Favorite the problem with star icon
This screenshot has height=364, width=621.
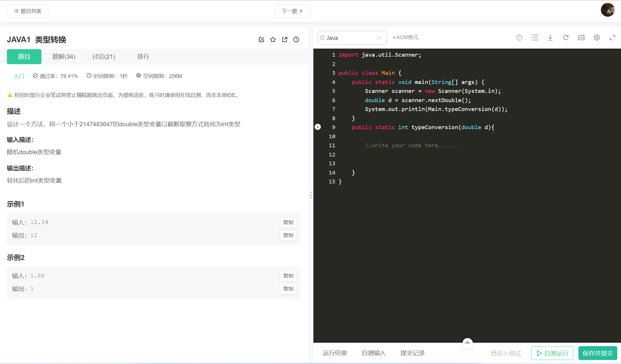273,40
